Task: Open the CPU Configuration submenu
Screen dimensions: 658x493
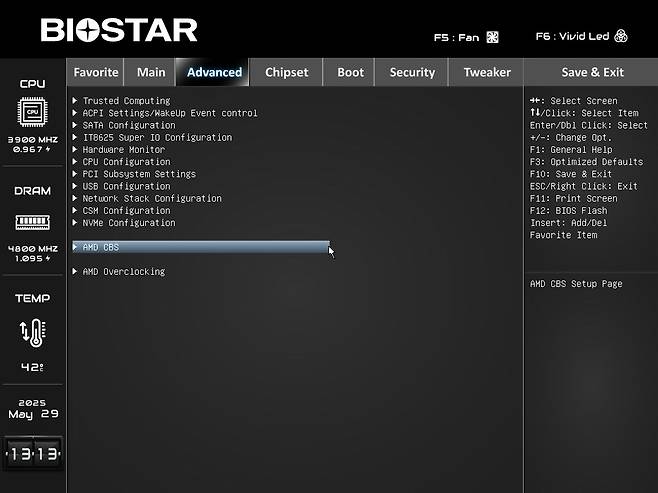Action: point(126,162)
